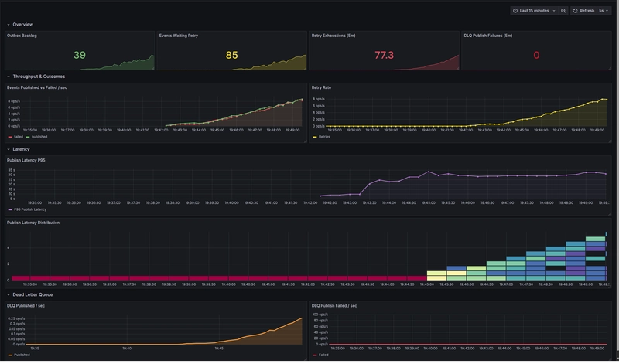This screenshot has height=364, width=619.
Task: Toggle P95 Publish Latency legend entry
Action: [28, 209]
